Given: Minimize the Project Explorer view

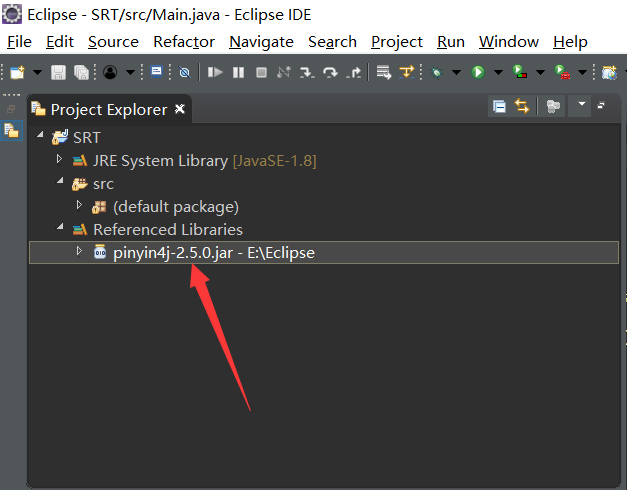Looking at the screenshot, I should click(601, 106).
